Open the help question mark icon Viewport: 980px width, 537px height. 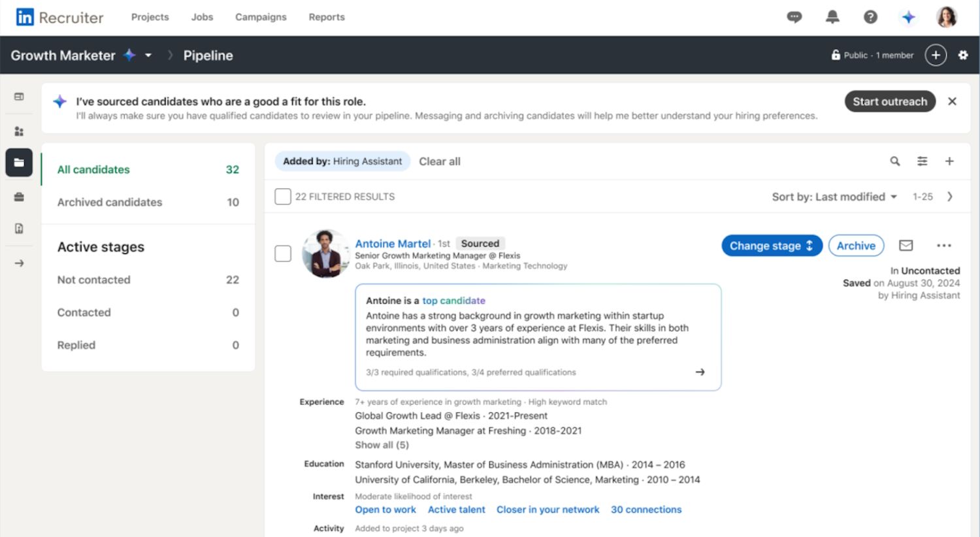(x=870, y=17)
